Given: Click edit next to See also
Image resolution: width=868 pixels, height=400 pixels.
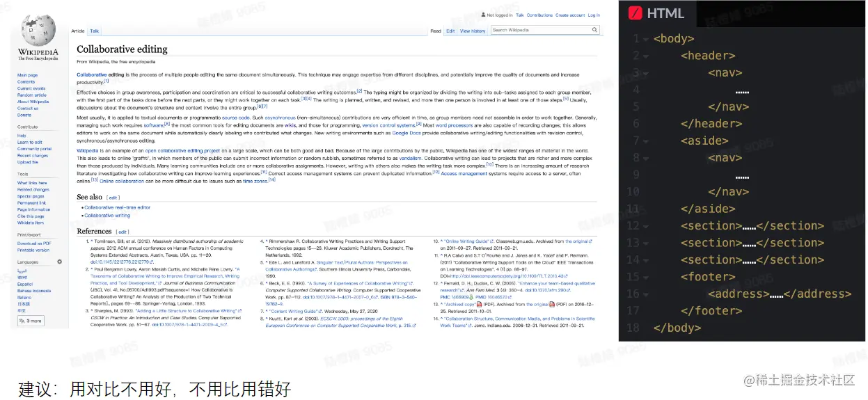Looking at the screenshot, I should (113, 198).
